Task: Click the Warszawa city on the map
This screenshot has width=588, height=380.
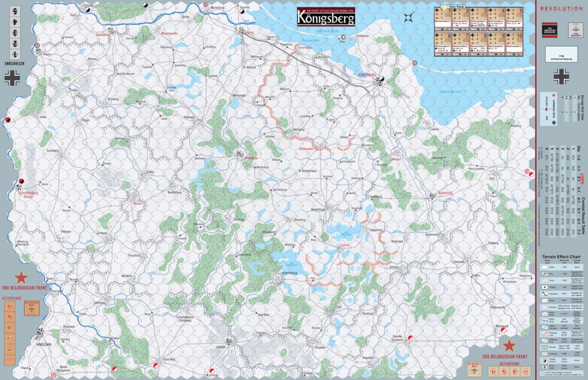Action: point(41,333)
